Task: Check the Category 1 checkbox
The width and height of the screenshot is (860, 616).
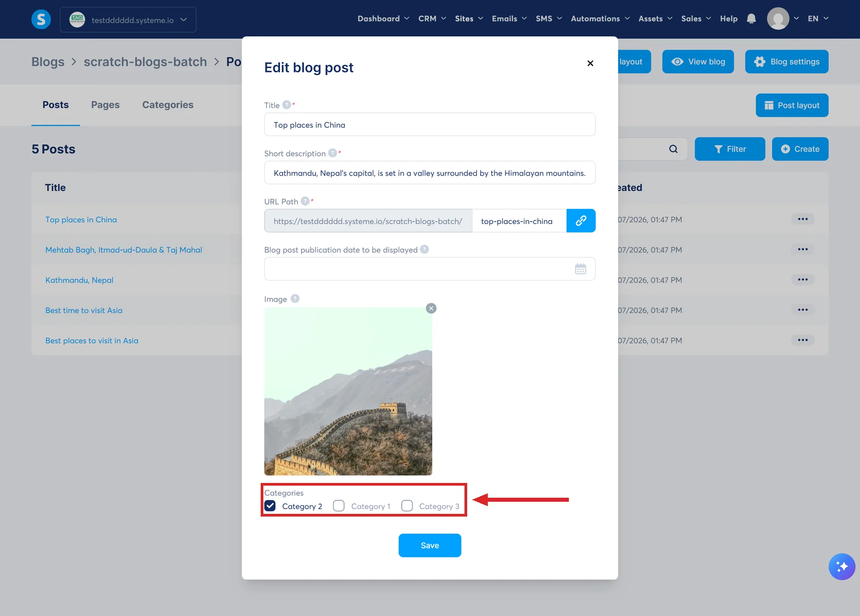Action: tap(339, 506)
